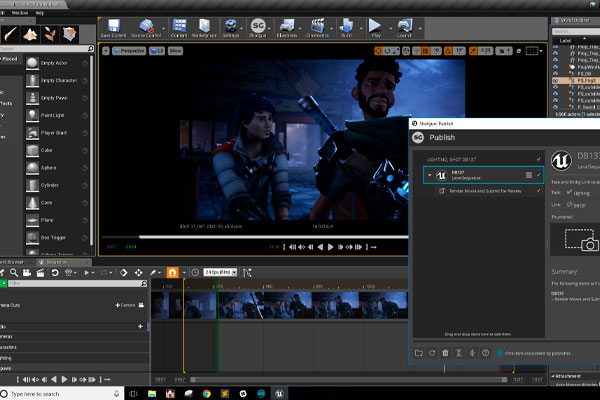Click the viewport play forward button
600x400 pixels.
(331, 247)
